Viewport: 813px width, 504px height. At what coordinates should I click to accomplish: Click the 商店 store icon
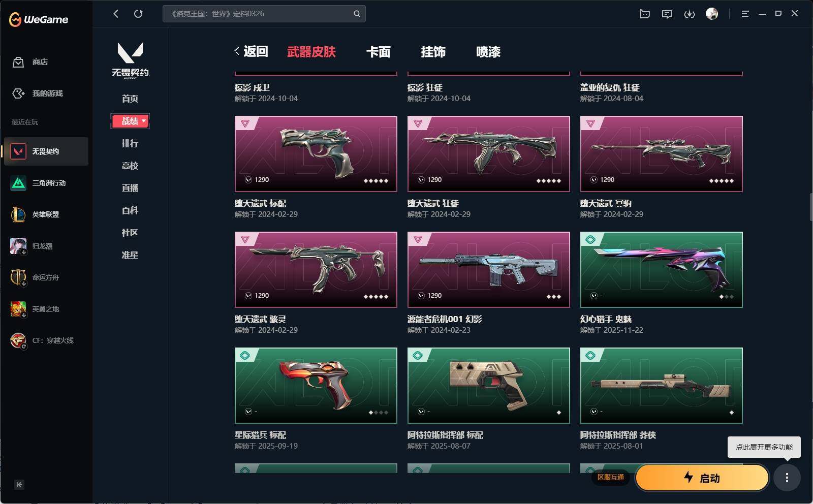point(18,62)
